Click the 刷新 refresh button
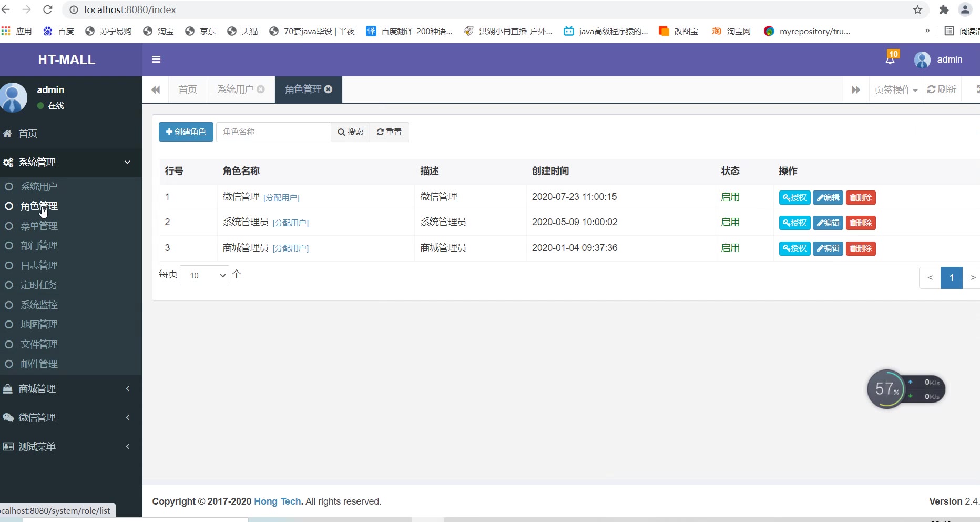The width and height of the screenshot is (980, 522). (x=942, y=89)
